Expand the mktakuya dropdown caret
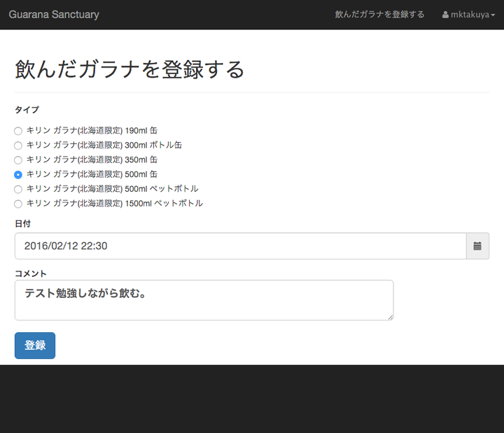Screen dimensions: 504x433 pos(493,15)
